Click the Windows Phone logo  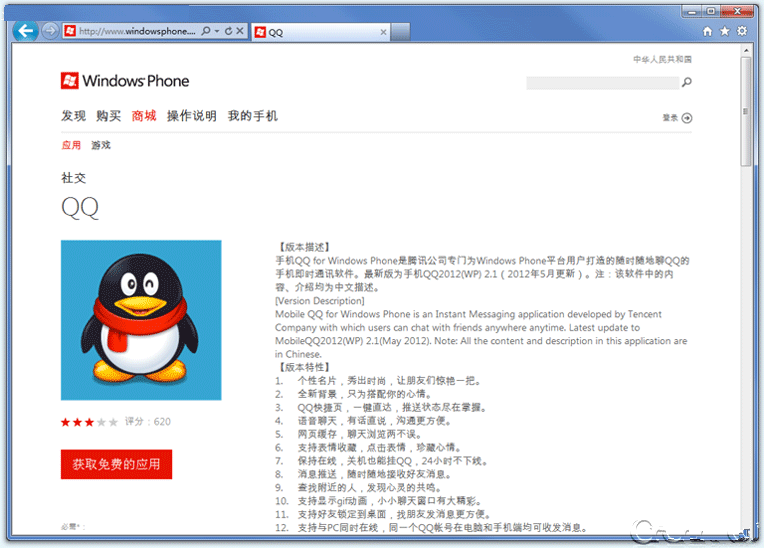click(125, 81)
